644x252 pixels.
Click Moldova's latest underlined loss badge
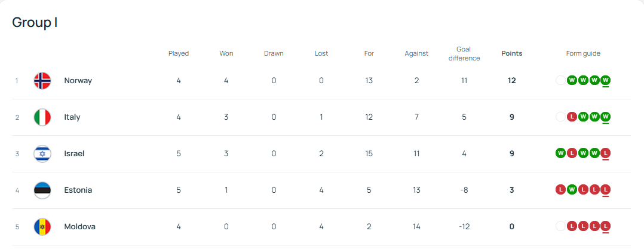coord(606,226)
